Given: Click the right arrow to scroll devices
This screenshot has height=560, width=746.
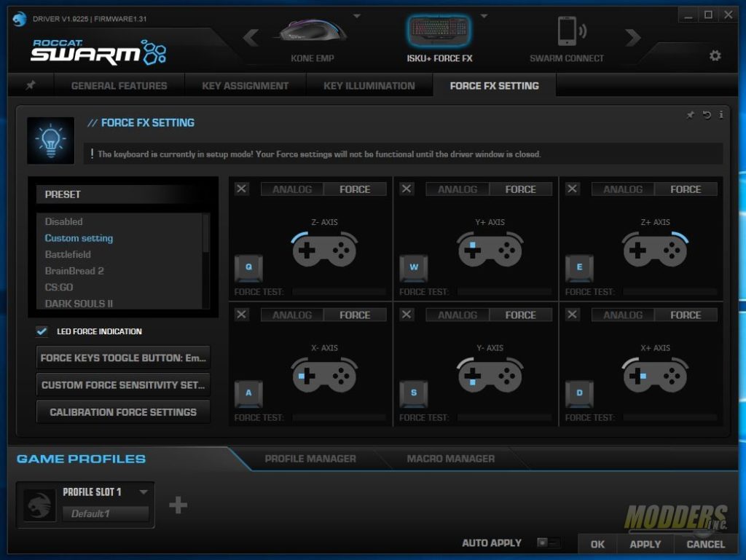Looking at the screenshot, I should [x=633, y=37].
